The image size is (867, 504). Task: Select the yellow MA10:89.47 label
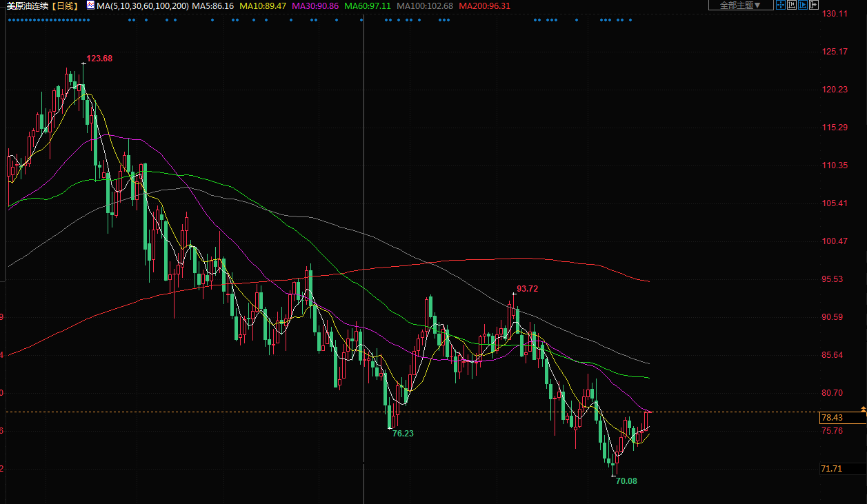pyautogui.click(x=263, y=6)
